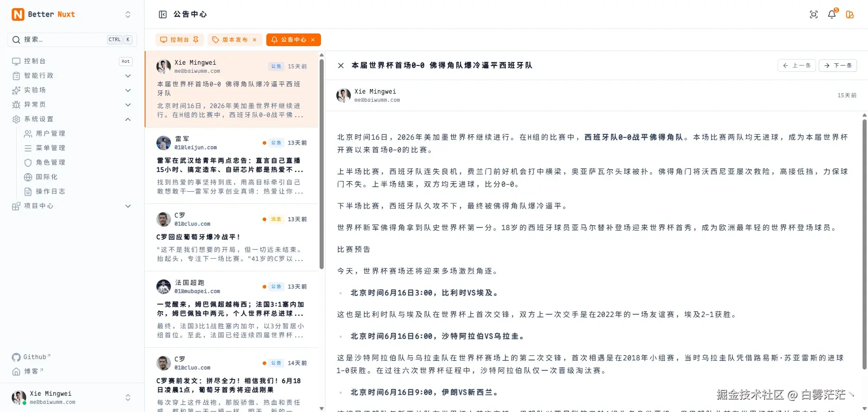The width and height of the screenshot is (868, 412).
Task: Go to previous announcement with 上一条
Action: click(x=797, y=66)
